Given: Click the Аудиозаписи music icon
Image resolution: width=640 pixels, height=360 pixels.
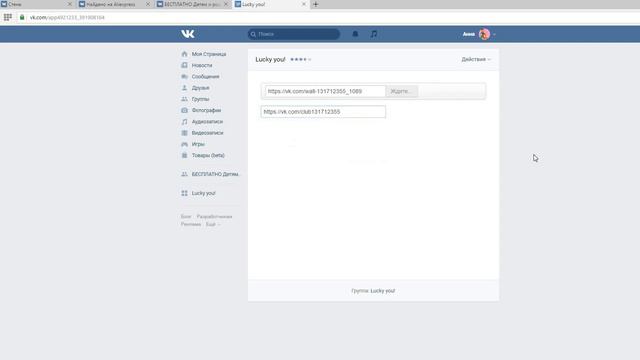Looking at the screenshot, I should point(184,122).
